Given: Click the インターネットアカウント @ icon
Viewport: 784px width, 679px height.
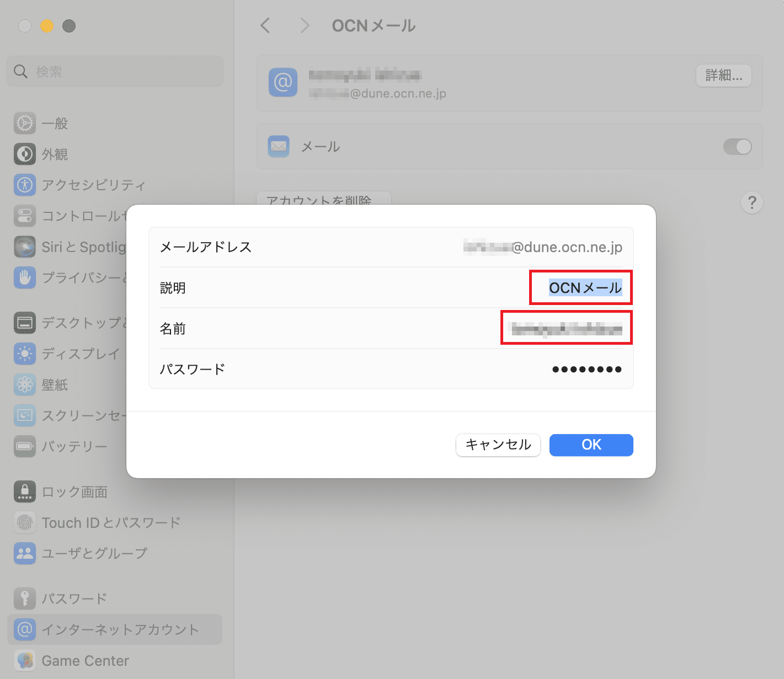Looking at the screenshot, I should (25, 629).
